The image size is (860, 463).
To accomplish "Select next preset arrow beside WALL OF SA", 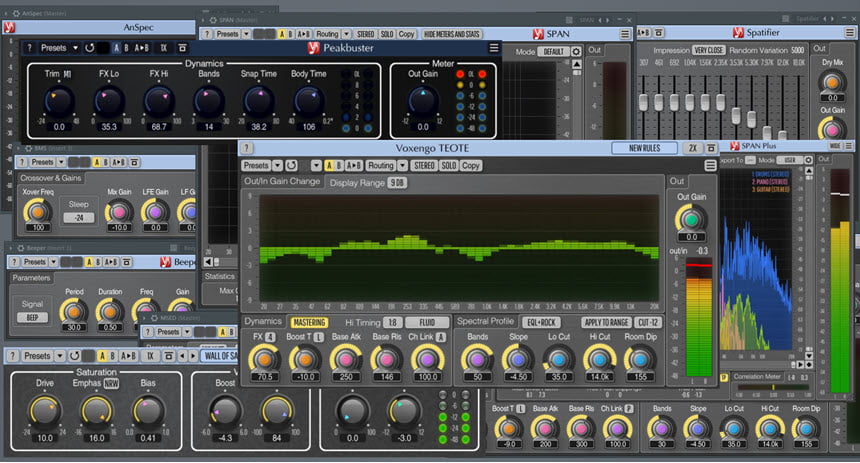I will point(193,356).
